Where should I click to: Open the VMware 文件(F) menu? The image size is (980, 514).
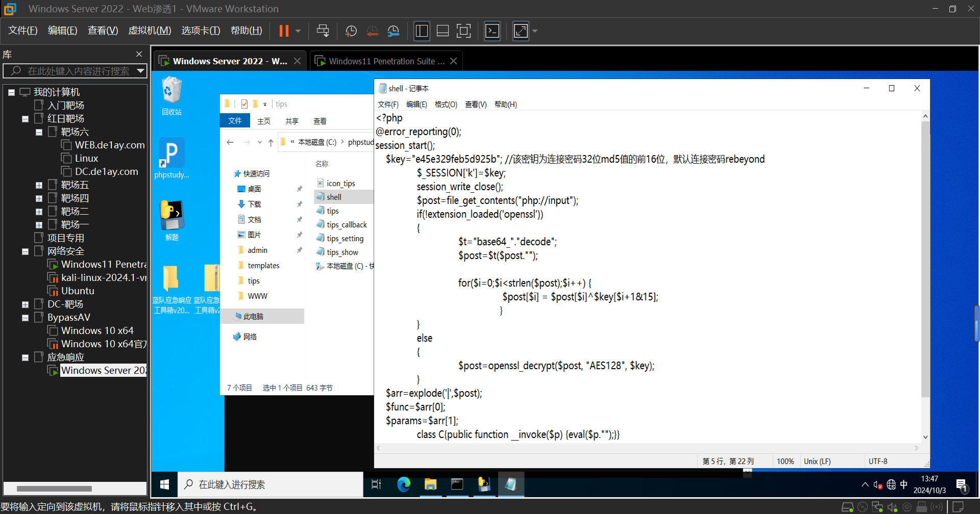(x=23, y=31)
